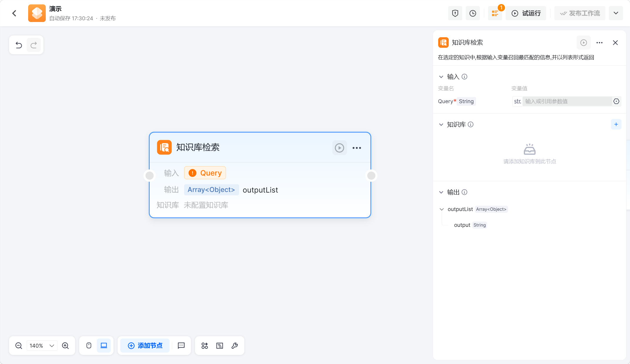Click the Query String type tag
630x364 pixels.
[466, 101]
